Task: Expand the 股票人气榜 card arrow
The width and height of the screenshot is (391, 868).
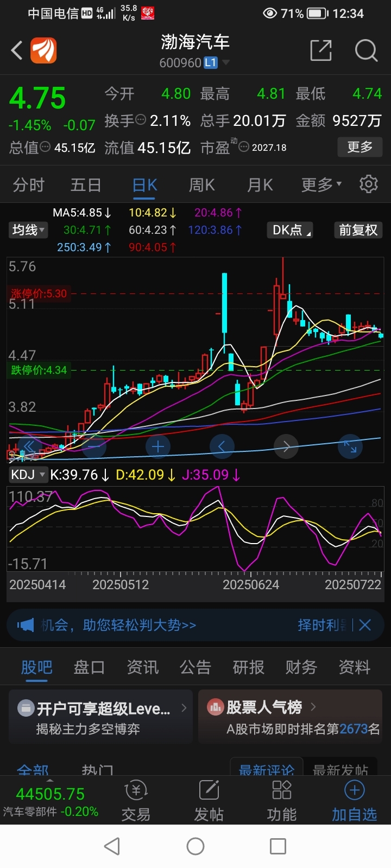Action: click(313, 707)
